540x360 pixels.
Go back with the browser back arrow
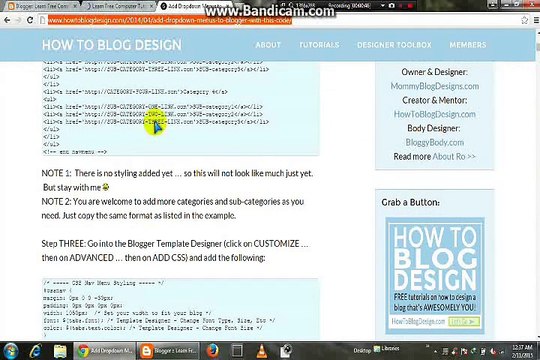tap(7, 20)
